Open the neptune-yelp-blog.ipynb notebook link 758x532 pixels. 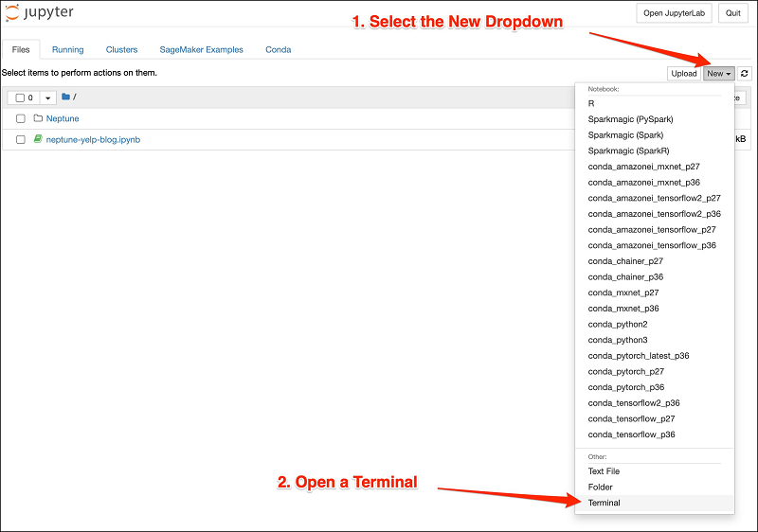[x=93, y=139]
